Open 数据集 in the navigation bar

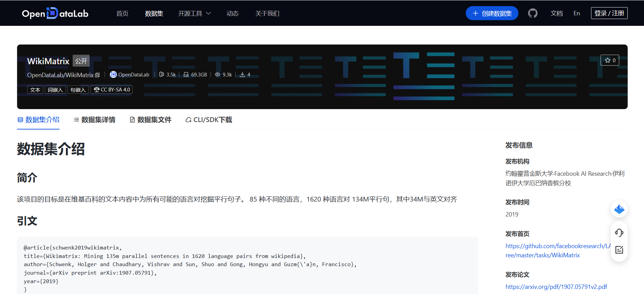(154, 13)
